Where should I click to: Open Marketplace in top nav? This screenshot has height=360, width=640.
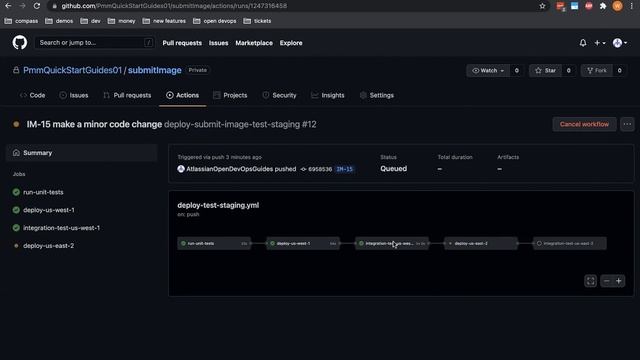coord(254,43)
